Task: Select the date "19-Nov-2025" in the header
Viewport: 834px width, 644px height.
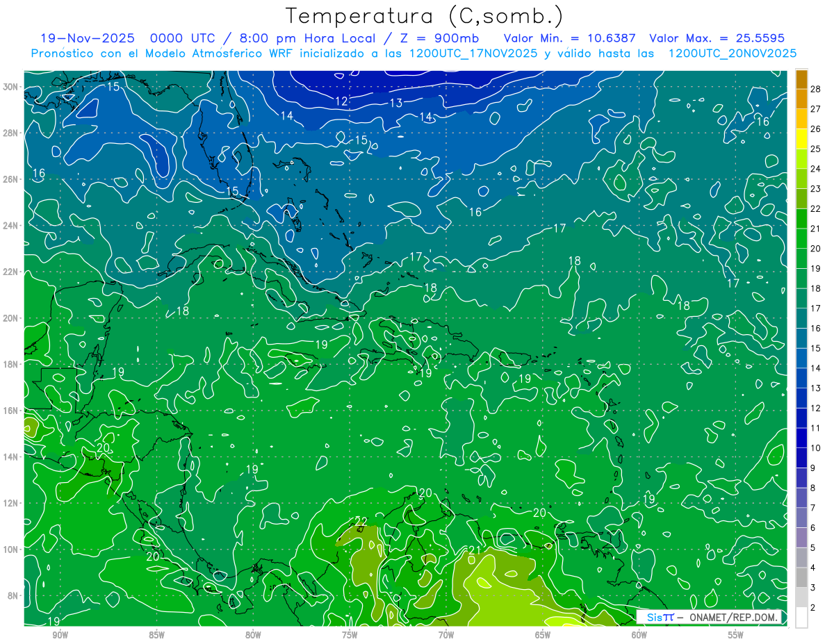Action: click(x=88, y=39)
